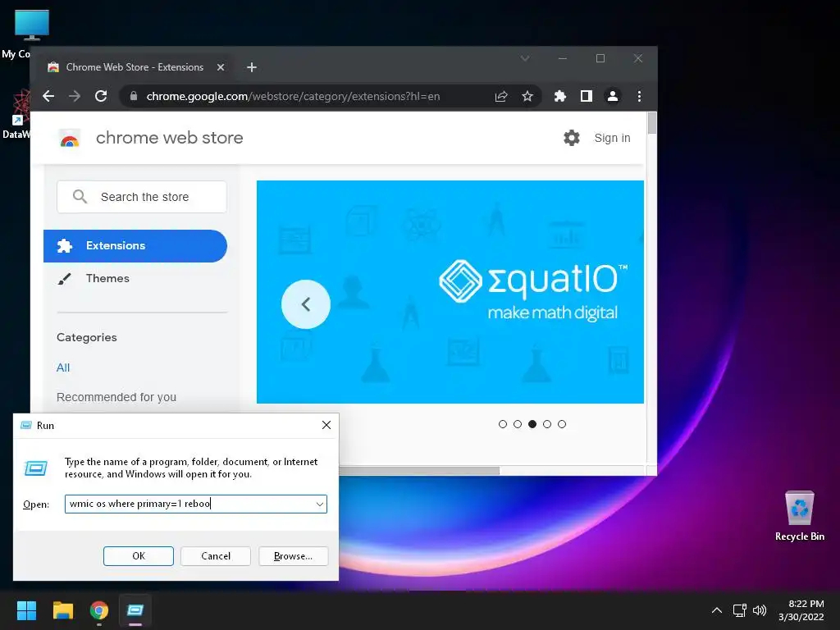This screenshot has height=630, width=840.
Task: Click Browse in the Run dialog
Action: point(293,556)
